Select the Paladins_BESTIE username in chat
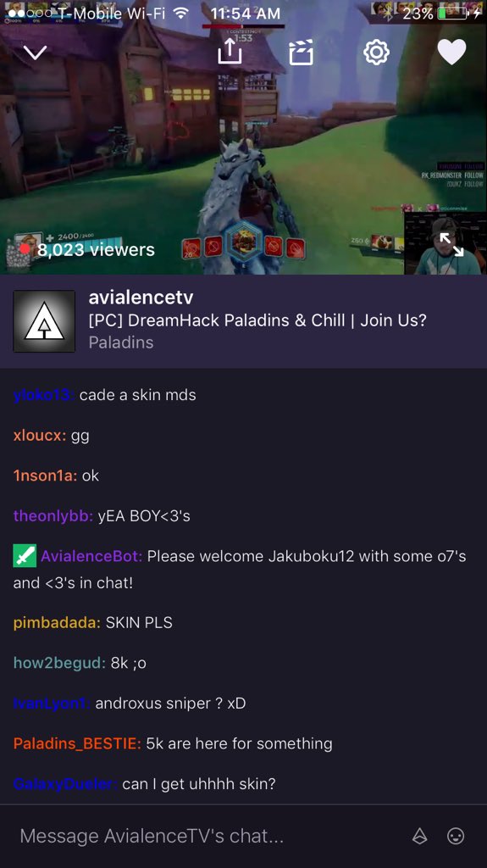Viewport: 487px width, 868px height. pos(77,743)
